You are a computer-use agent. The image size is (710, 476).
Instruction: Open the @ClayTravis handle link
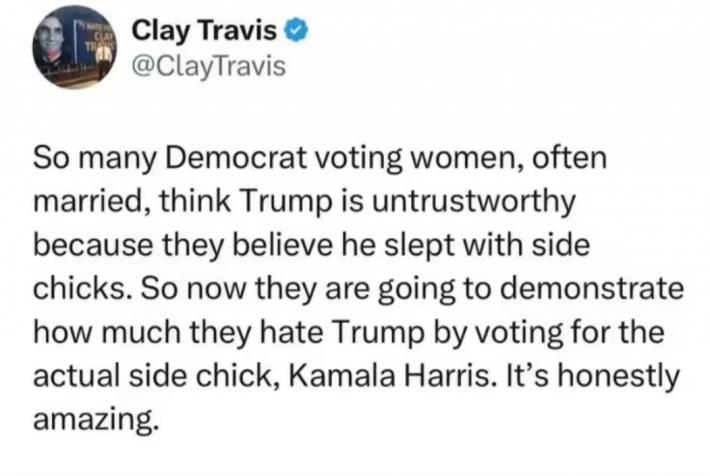click(209, 67)
